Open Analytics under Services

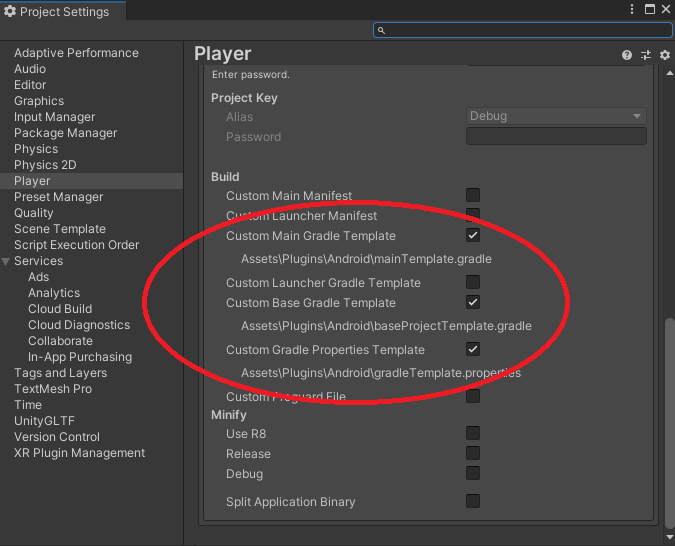(x=54, y=293)
